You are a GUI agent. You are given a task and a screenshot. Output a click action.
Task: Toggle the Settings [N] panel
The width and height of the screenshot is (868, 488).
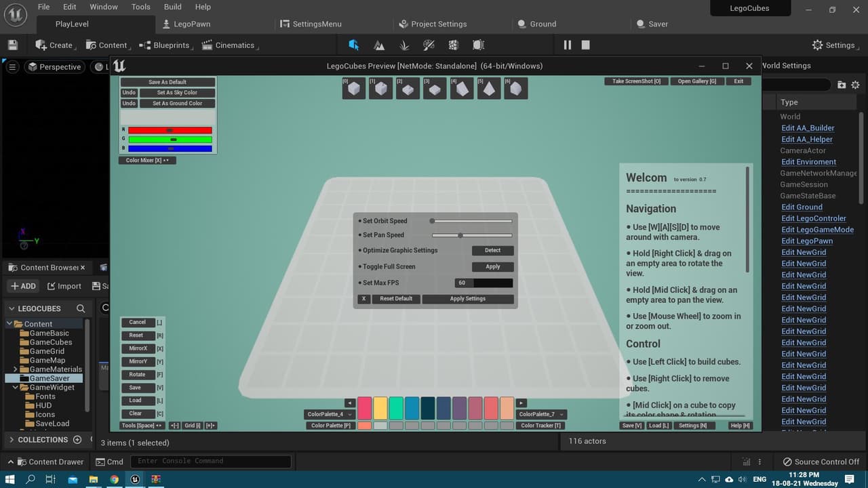pyautogui.click(x=692, y=426)
